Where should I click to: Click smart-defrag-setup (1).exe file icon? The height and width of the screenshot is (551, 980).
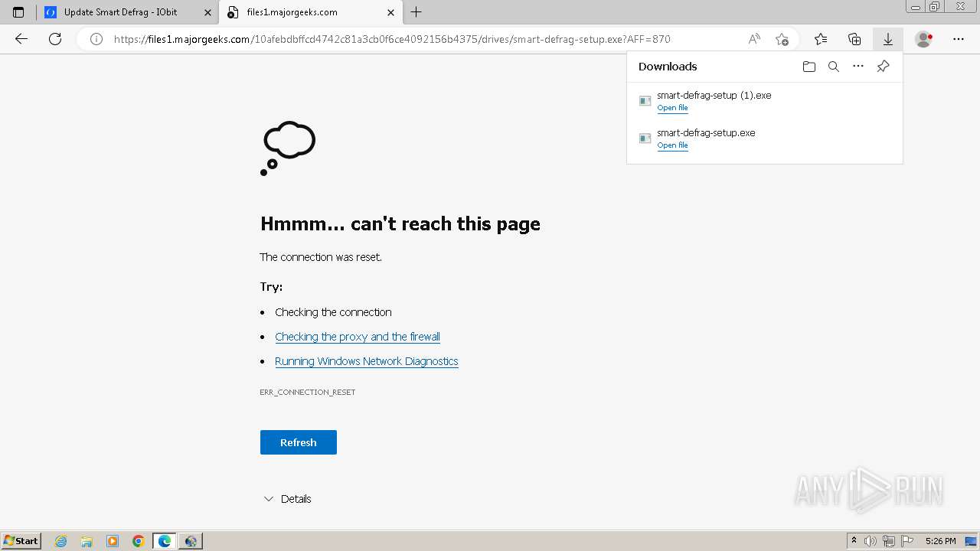645,101
